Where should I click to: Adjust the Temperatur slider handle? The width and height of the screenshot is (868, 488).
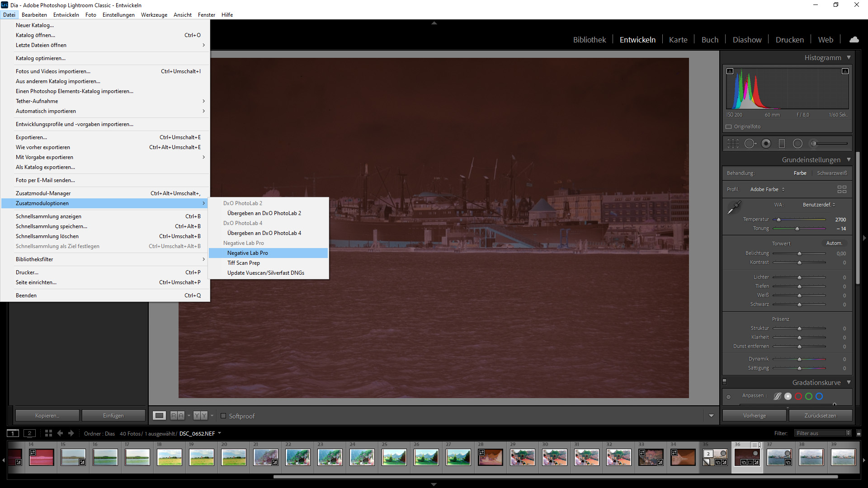[x=778, y=220]
